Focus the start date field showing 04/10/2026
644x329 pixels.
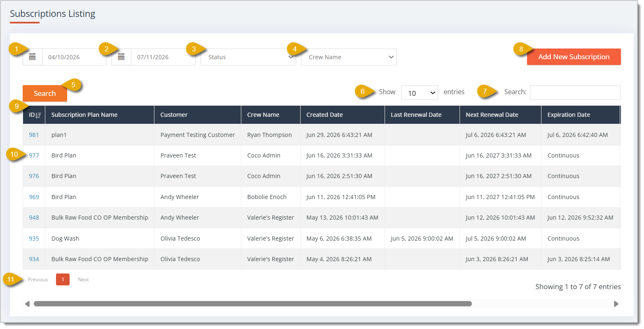pyautogui.click(x=74, y=57)
